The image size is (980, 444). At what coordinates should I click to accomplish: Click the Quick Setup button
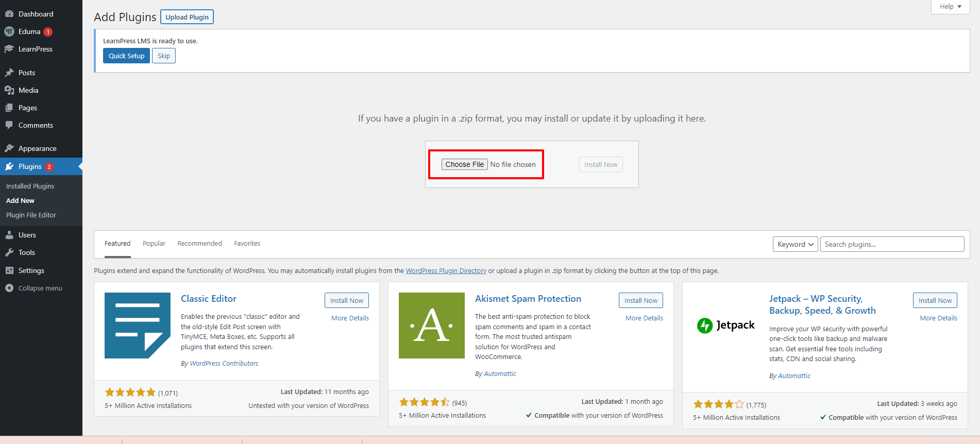[127, 56]
